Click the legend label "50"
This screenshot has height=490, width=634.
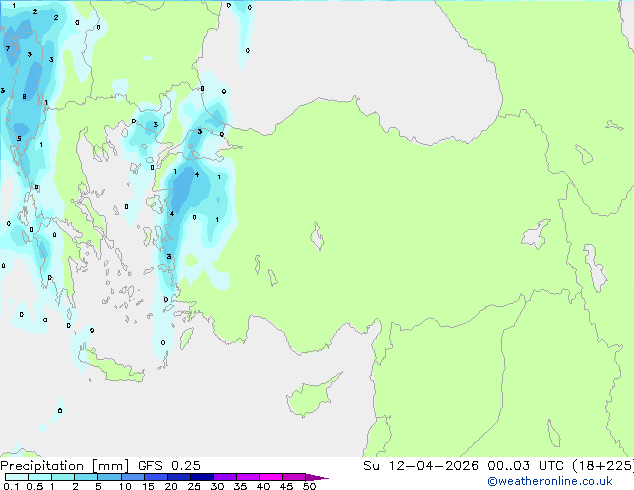click(309, 486)
